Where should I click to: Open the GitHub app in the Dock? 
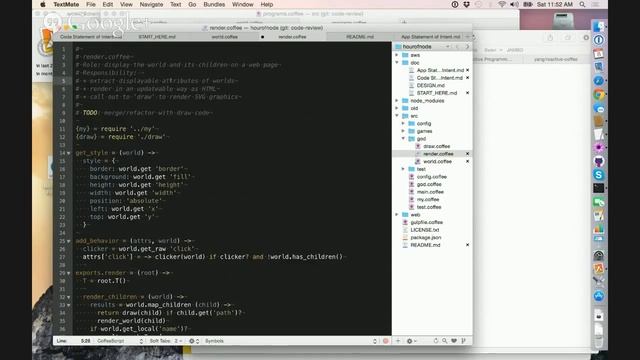pyautogui.click(x=599, y=161)
